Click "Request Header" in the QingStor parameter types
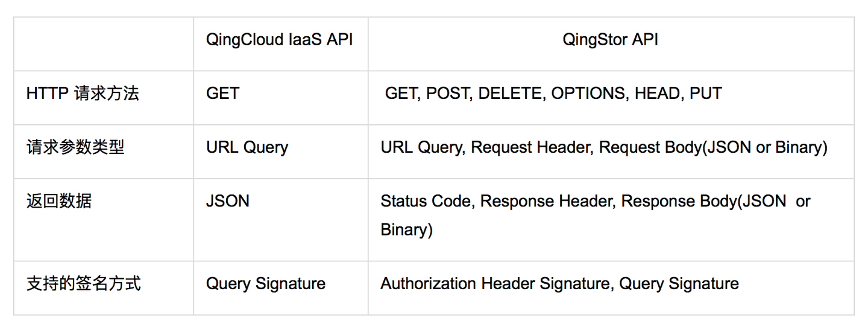 point(532,147)
